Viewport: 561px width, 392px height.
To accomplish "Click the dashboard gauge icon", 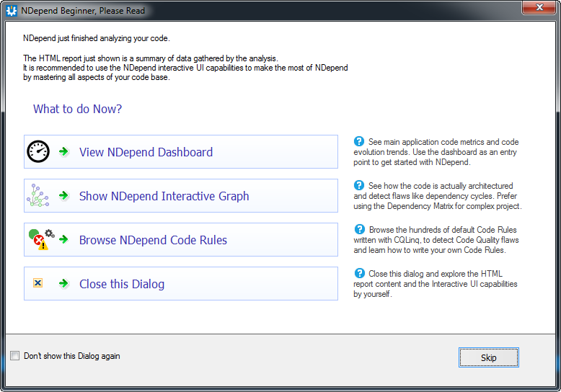I will 38,151.
